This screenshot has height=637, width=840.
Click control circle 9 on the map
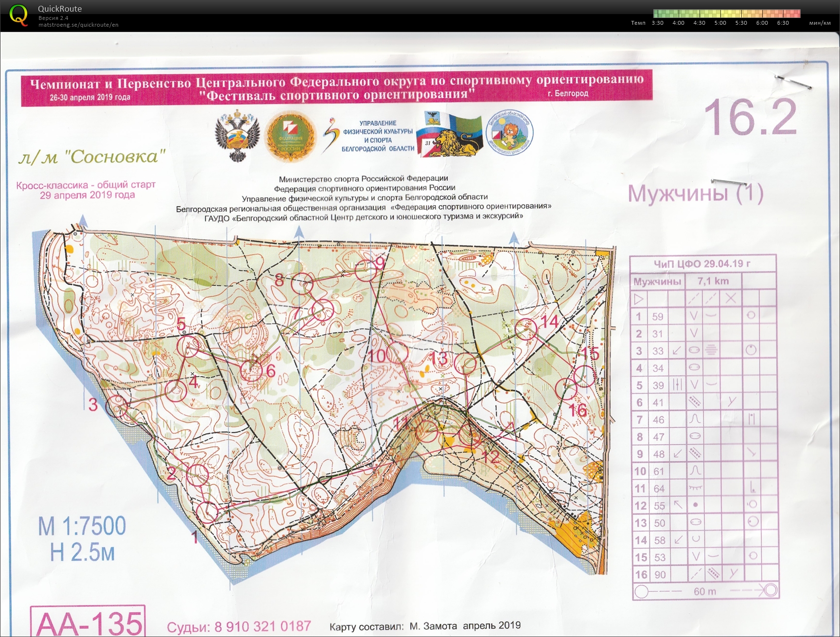point(366,270)
